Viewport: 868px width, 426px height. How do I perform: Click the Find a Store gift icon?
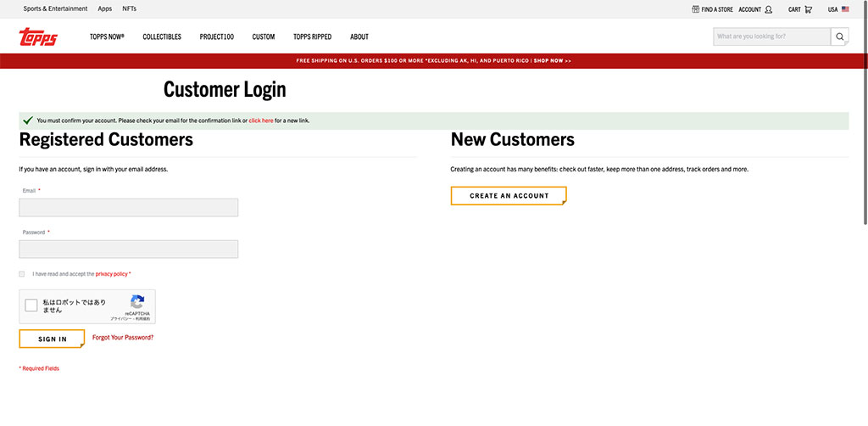[695, 9]
